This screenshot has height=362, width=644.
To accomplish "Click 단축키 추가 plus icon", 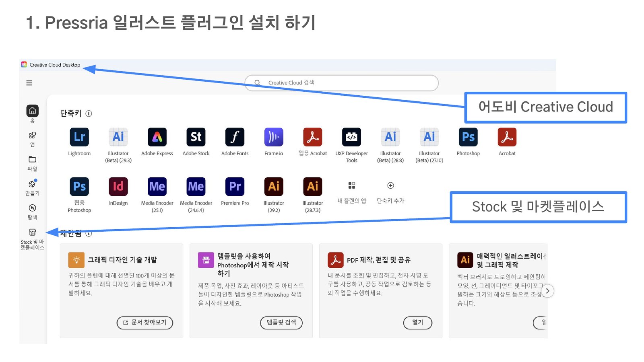I will click(x=390, y=185).
